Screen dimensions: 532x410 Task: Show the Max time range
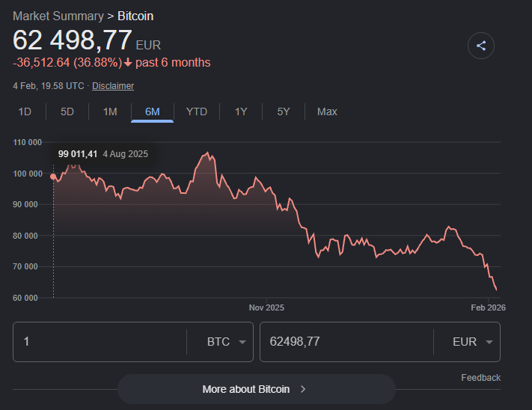coord(327,111)
